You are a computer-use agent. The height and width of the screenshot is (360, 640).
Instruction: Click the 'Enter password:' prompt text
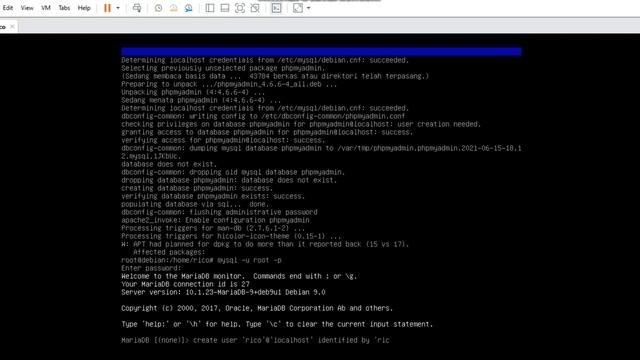point(151,268)
